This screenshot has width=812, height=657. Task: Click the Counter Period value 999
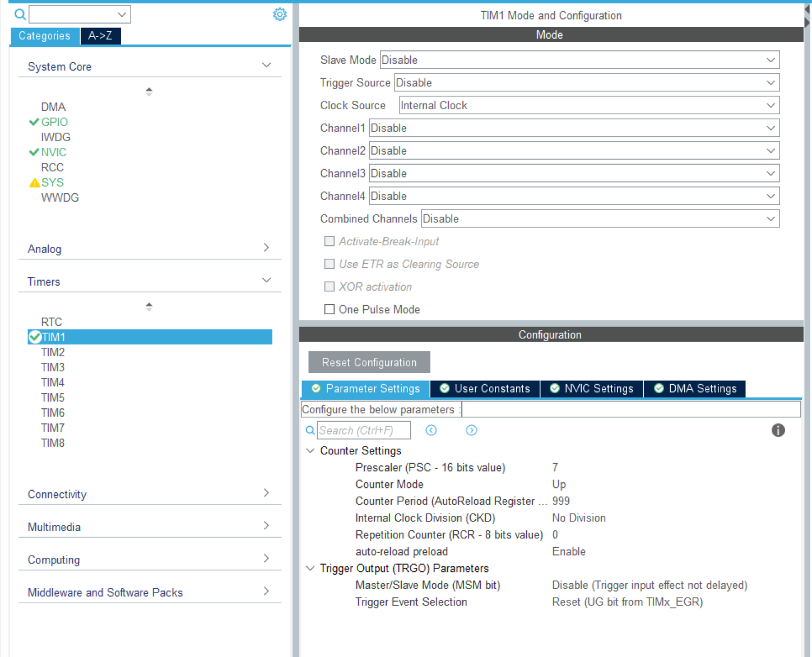click(561, 501)
